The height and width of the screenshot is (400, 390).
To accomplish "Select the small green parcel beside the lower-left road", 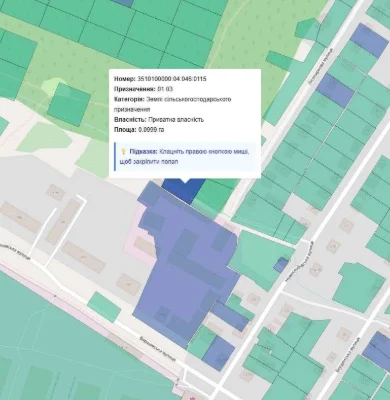I will [x=104, y=307].
